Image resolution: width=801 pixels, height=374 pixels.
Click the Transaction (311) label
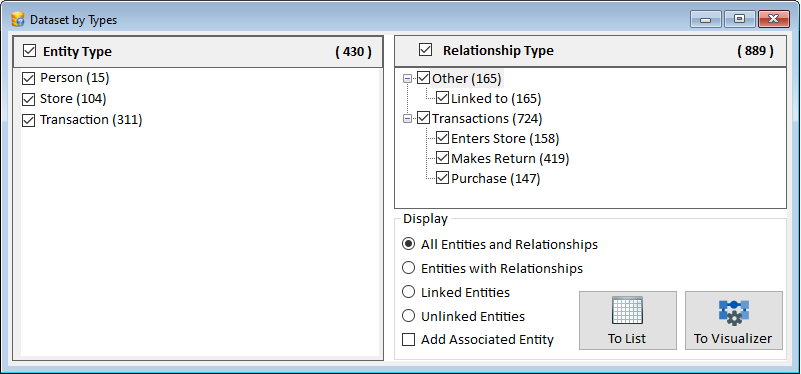coord(91,120)
